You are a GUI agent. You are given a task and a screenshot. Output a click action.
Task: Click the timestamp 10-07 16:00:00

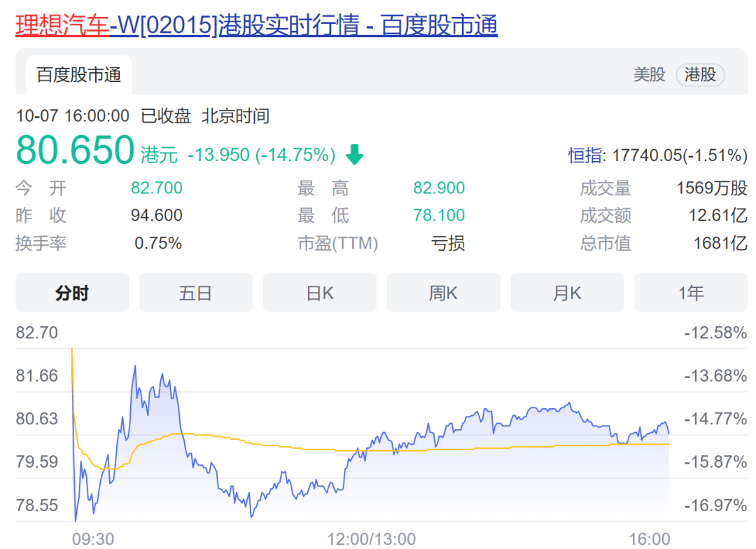tap(73, 116)
